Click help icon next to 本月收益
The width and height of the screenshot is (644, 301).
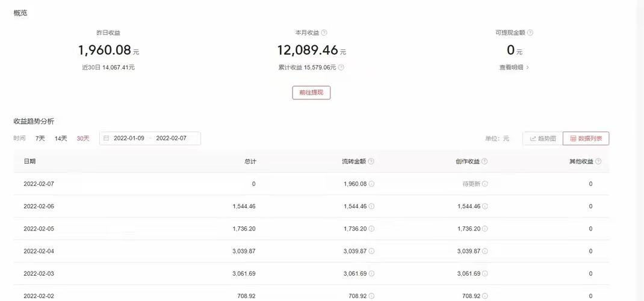click(x=324, y=33)
